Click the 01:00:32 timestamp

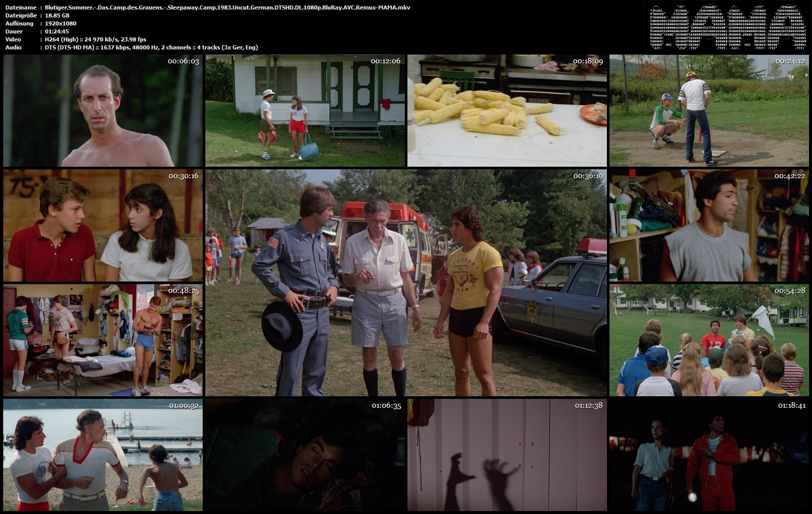click(184, 406)
